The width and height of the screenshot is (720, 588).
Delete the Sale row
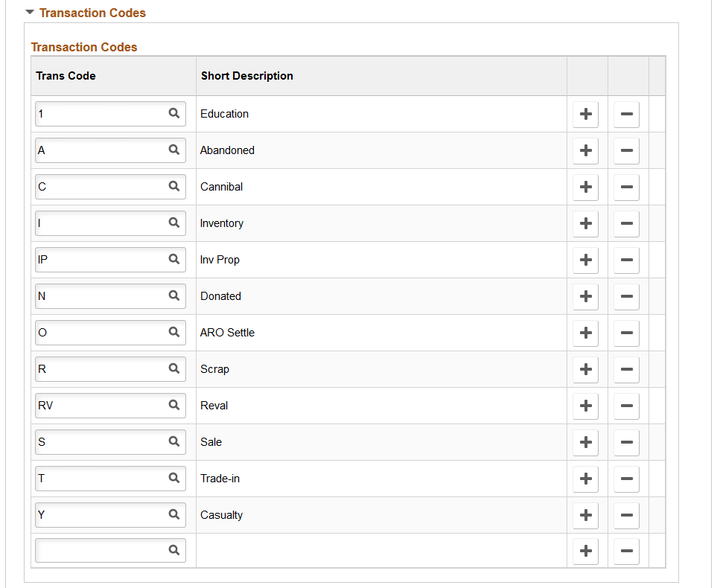click(x=625, y=442)
